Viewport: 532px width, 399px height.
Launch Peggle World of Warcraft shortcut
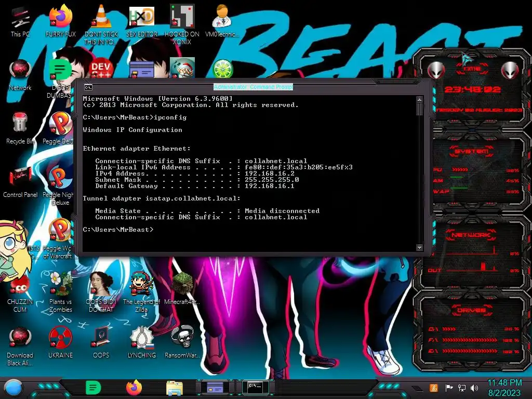[x=60, y=238]
